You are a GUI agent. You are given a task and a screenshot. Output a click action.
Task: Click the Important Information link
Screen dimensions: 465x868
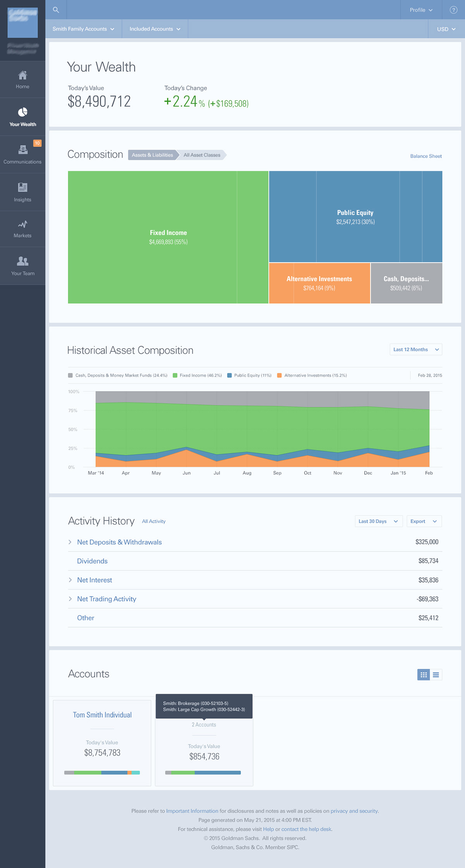tap(192, 811)
